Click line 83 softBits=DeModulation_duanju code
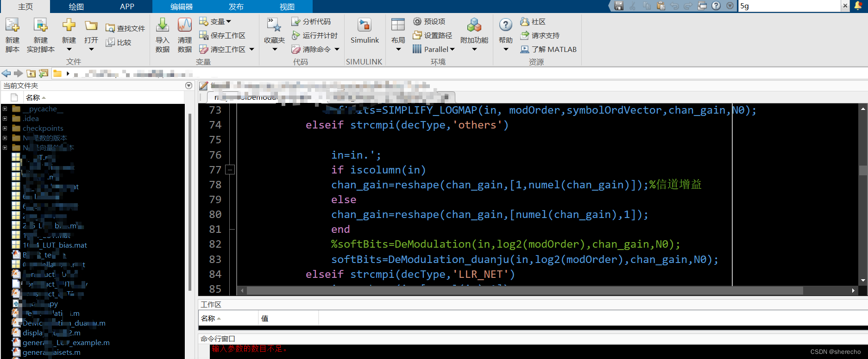 click(524, 259)
